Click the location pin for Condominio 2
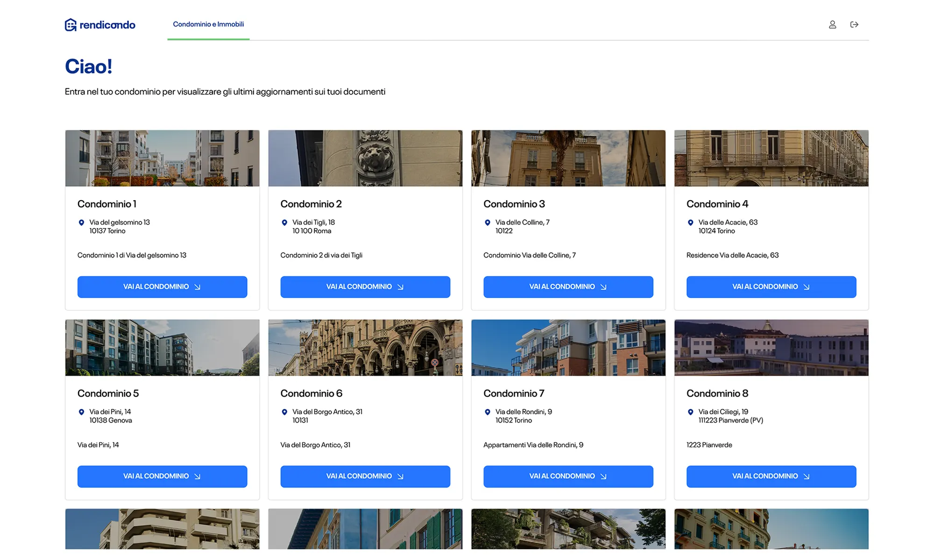This screenshot has height=560, width=934. click(x=284, y=223)
